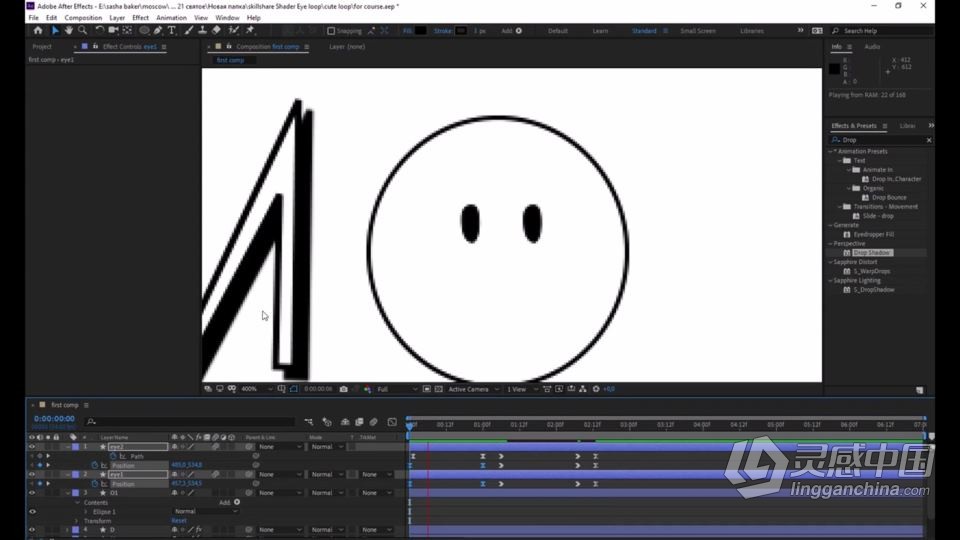Select the Hand tool
Image resolution: width=960 pixels, height=540 pixels.
tap(69, 30)
